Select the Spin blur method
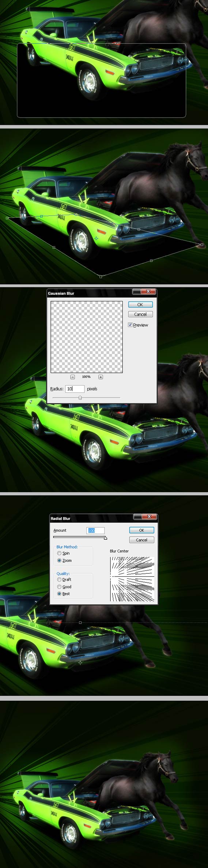The width and height of the screenshot is (208, 868). 59,553
